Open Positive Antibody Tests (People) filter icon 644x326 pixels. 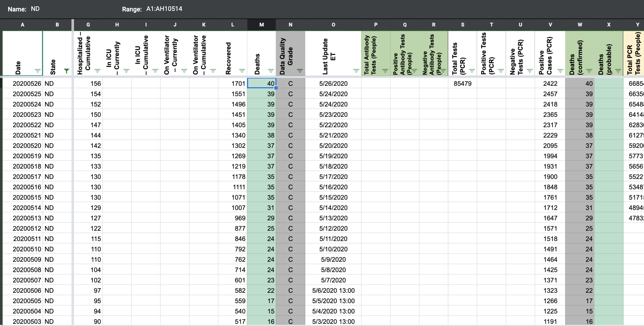tap(414, 71)
